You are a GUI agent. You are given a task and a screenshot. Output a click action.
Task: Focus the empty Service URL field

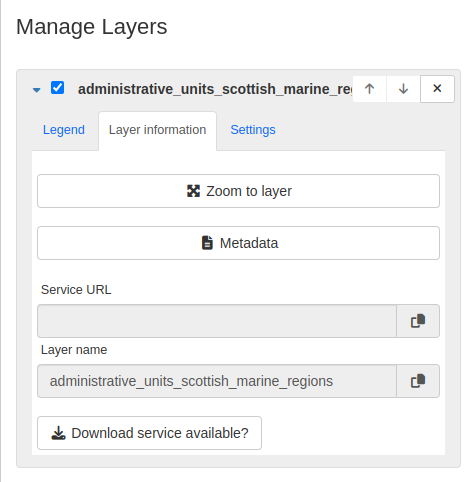(x=217, y=321)
